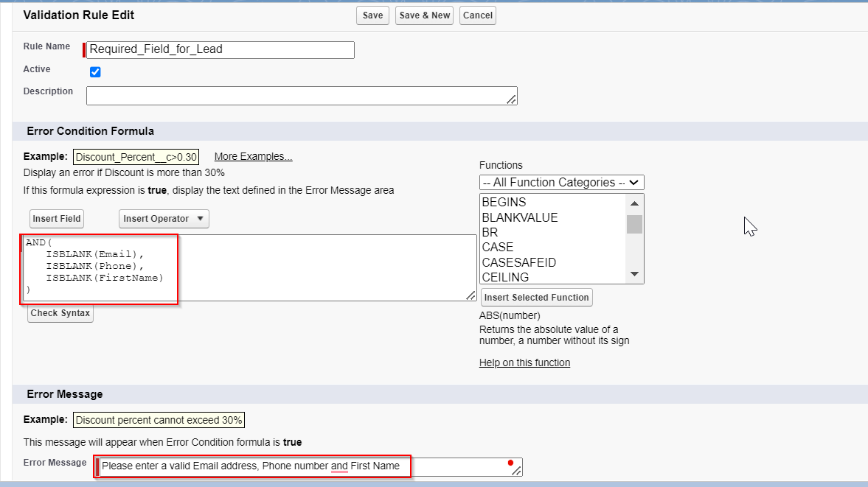The image size is (868, 487).
Task: Click the scroll-down arrow on functions list
Action: [x=634, y=273]
